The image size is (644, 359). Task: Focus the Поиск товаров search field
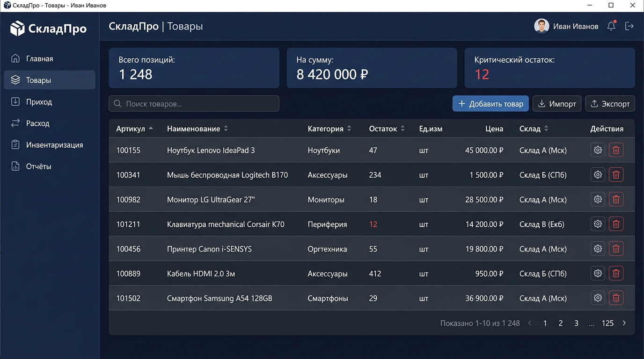194,104
